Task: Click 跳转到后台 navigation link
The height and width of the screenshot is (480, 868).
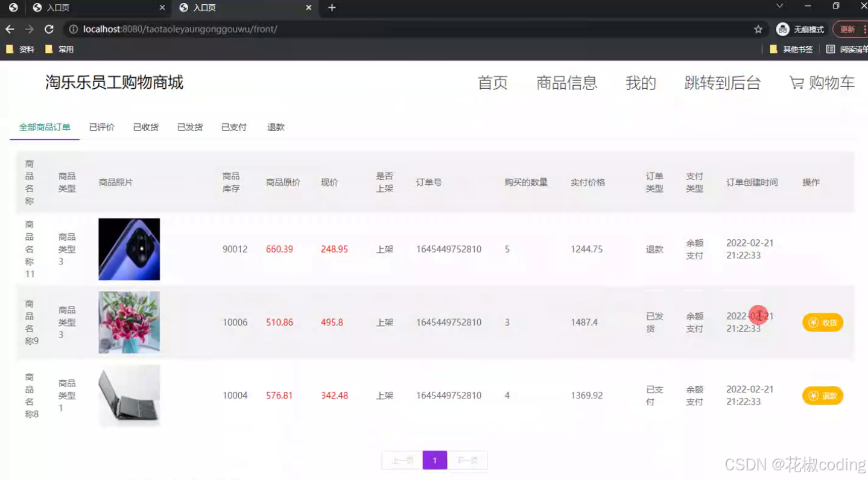Action: click(723, 83)
